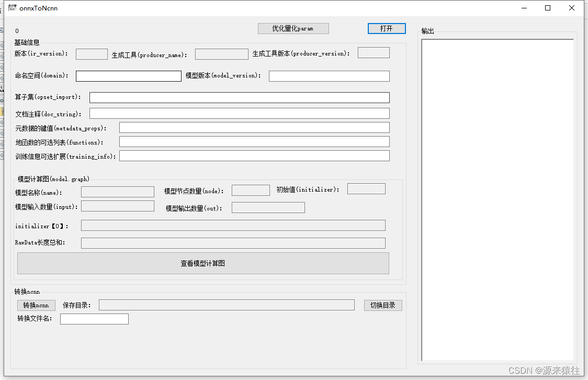The width and height of the screenshot is (588, 380).
Task: Focus the 初始值(initializer) count field
Action: [366, 188]
